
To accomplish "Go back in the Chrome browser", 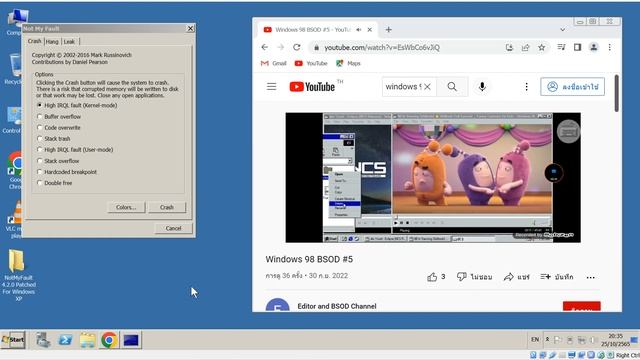I will (264, 47).
